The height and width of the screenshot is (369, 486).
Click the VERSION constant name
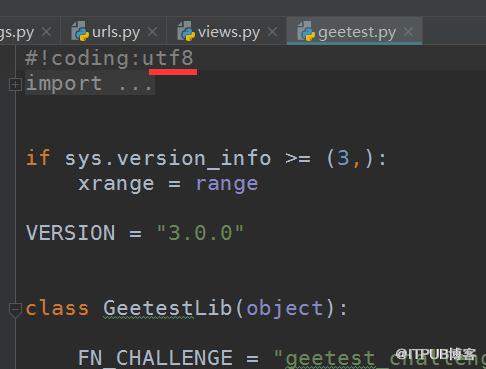click(x=71, y=233)
